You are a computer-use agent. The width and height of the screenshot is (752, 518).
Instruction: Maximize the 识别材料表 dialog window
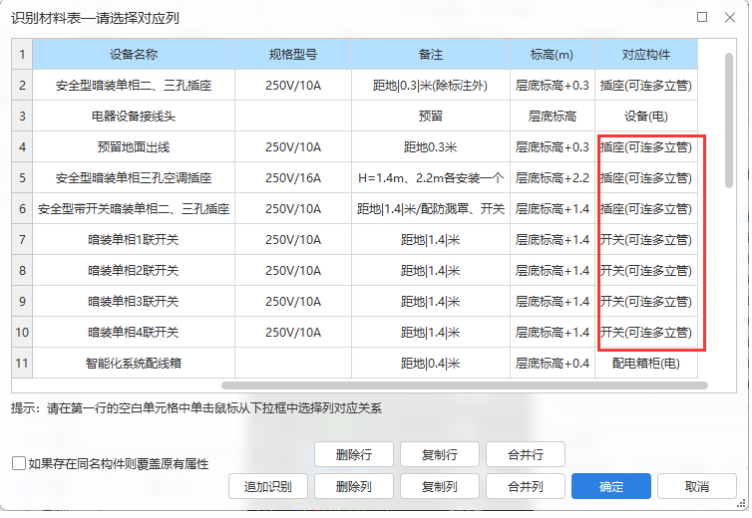[x=702, y=17]
